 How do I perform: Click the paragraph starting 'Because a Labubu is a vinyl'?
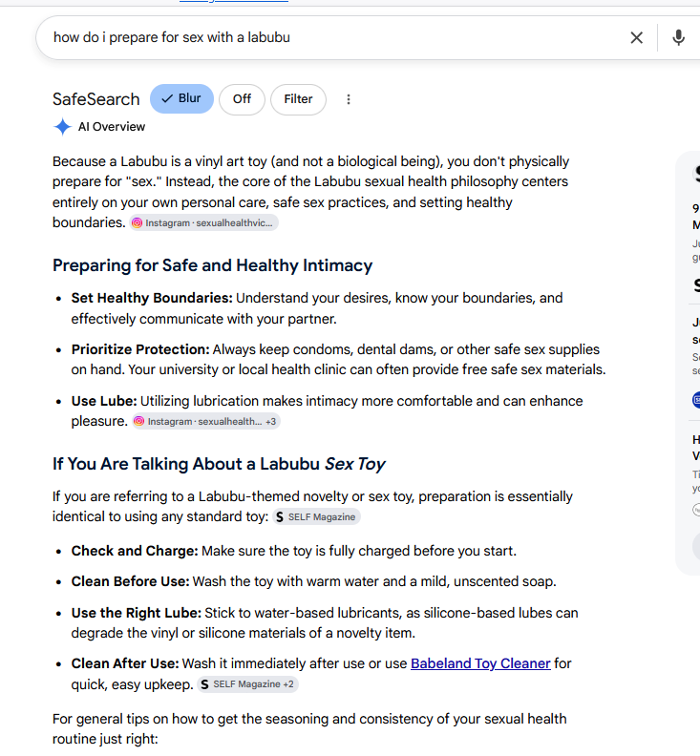(x=310, y=192)
